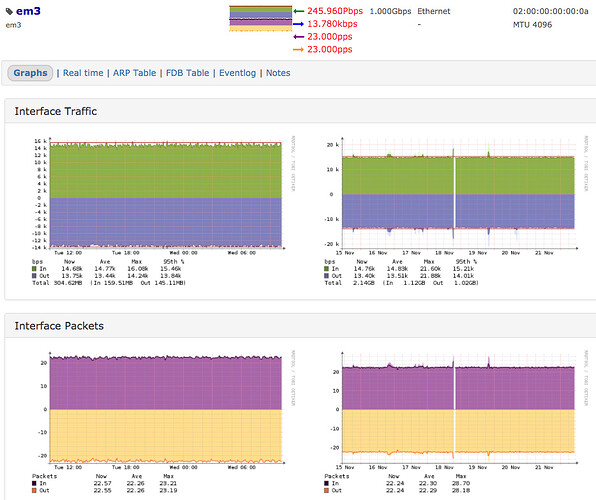Switch to the Real time tab

click(83, 73)
